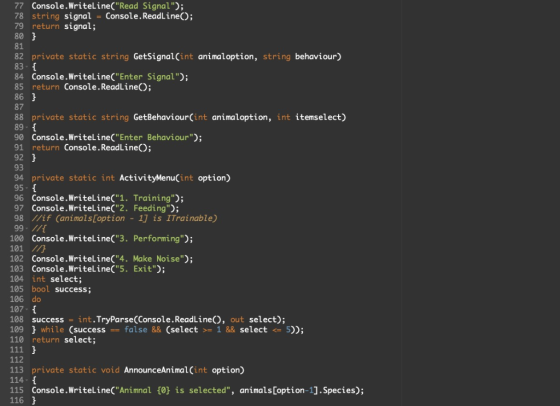Collapse the do-while loop fold marker at line 107
Viewport: 560px width, 406px height.
point(27,310)
